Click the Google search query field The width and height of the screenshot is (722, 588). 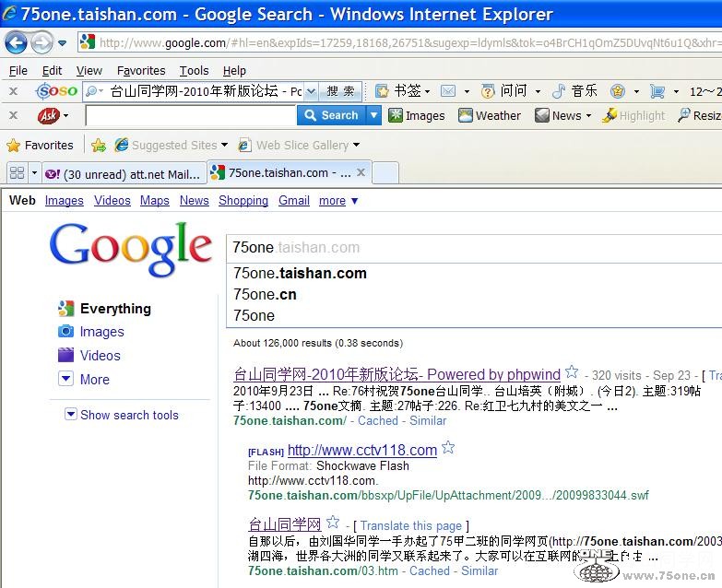474,248
